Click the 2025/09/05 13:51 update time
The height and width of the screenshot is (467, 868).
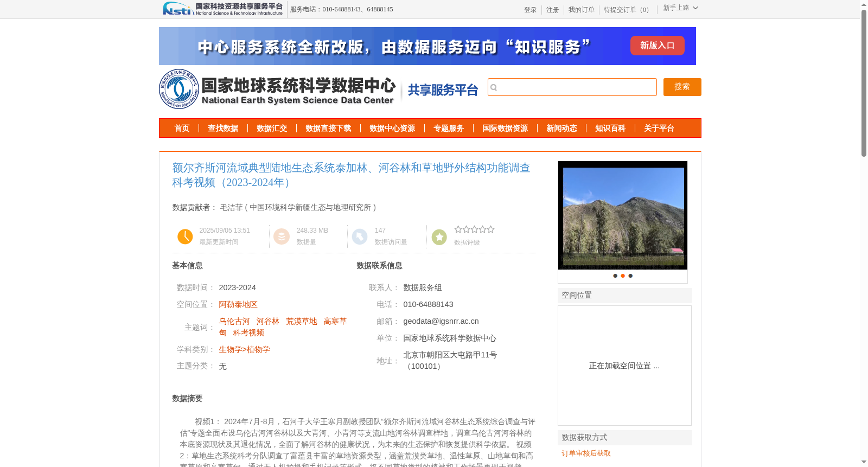[x=225, y=231]
